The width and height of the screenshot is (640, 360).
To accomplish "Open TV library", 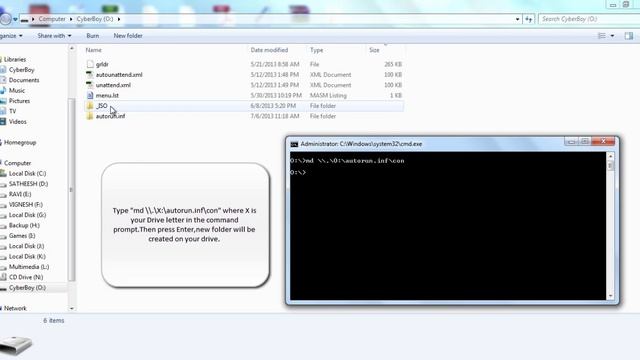I will point(13,111).
